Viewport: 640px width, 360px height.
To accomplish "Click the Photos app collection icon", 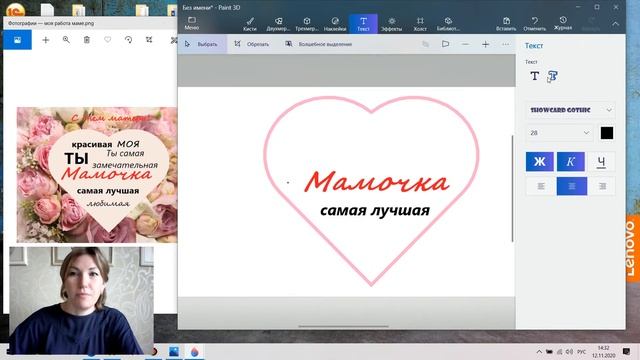I will 18,40.
